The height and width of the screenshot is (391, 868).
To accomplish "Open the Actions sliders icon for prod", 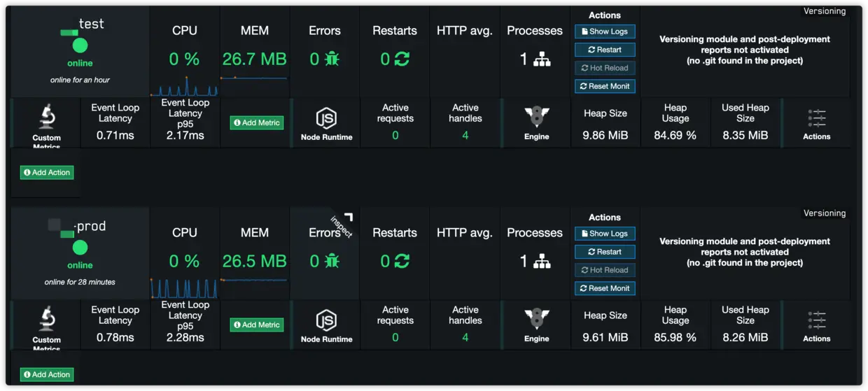I will (x=816, y=319).
